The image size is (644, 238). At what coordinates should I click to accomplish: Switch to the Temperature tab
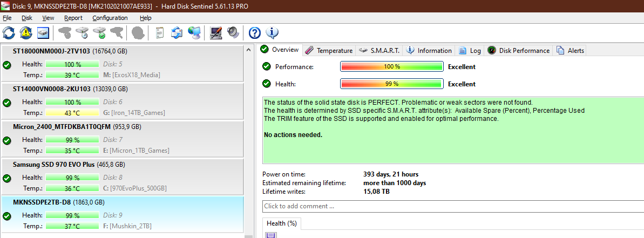[329, 51]
